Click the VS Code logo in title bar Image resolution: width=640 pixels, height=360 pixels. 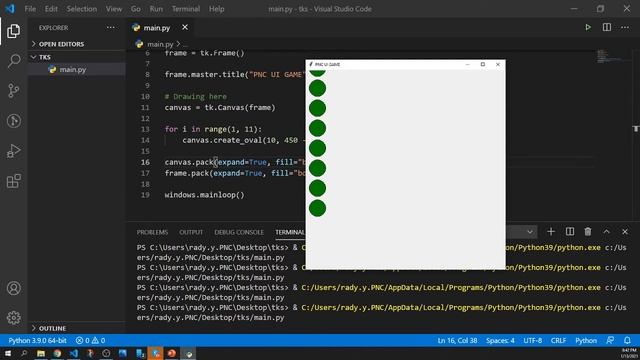[10, 8]
